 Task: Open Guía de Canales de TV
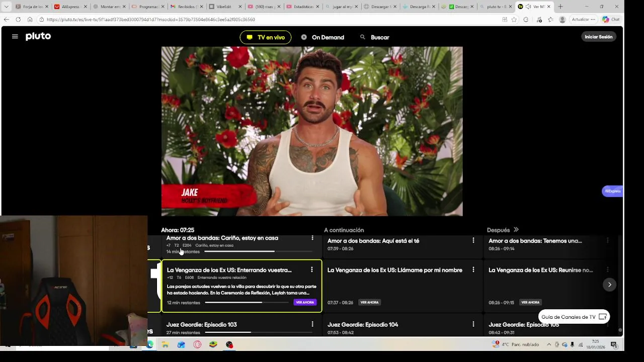tap(574, 317)
